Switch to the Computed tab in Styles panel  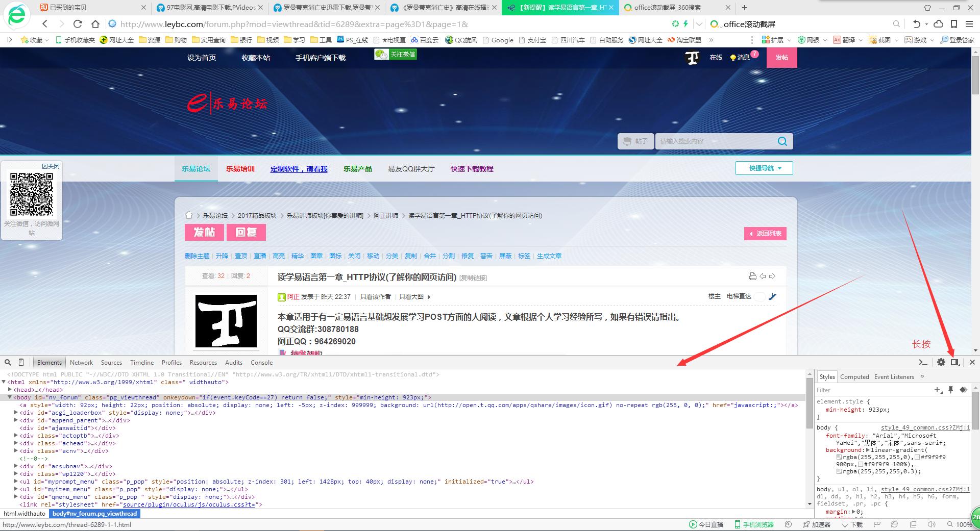click(854, 376)
